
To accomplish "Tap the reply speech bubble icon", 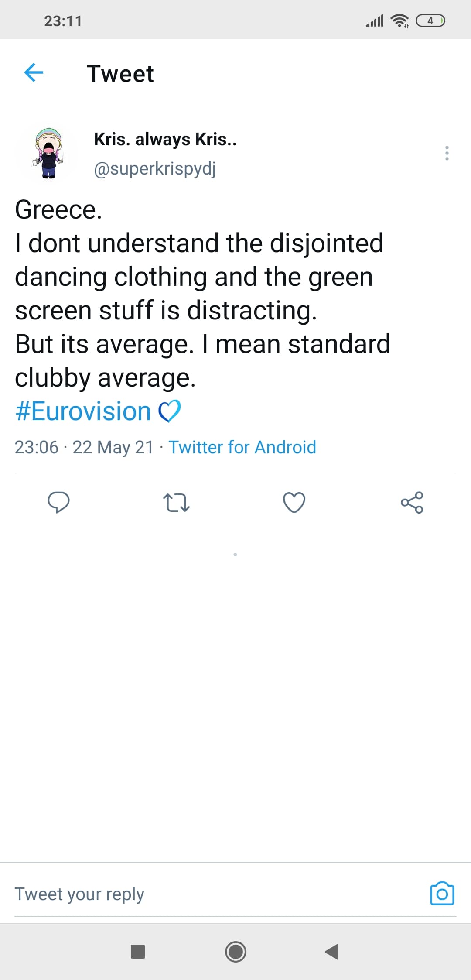I will pos(58,502).
